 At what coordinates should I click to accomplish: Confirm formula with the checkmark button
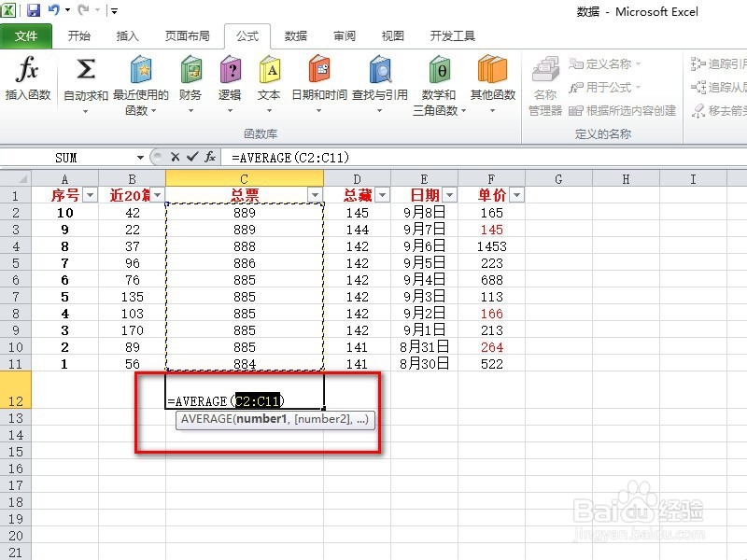pyautogui.click(x=192, y=157)
